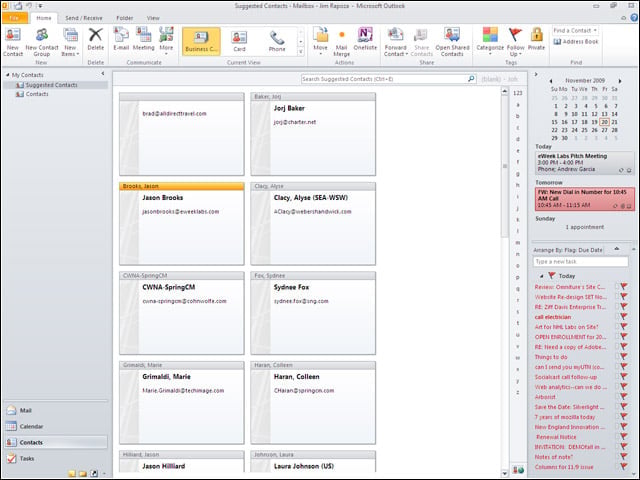
Task: Collapse the Today task group
Action: click(541, 276)
